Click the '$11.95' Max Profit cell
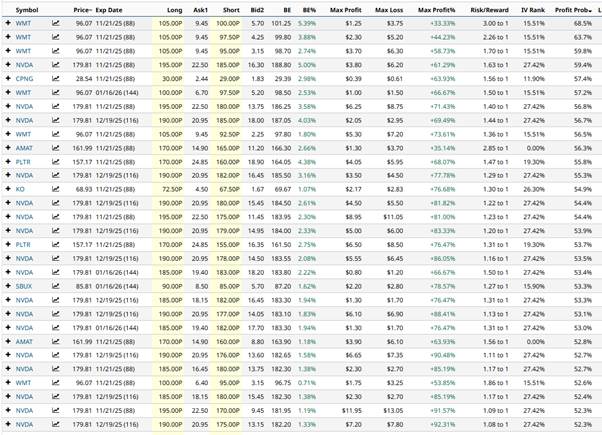Viewport: 602px width, 435px height. click(352, 411)
